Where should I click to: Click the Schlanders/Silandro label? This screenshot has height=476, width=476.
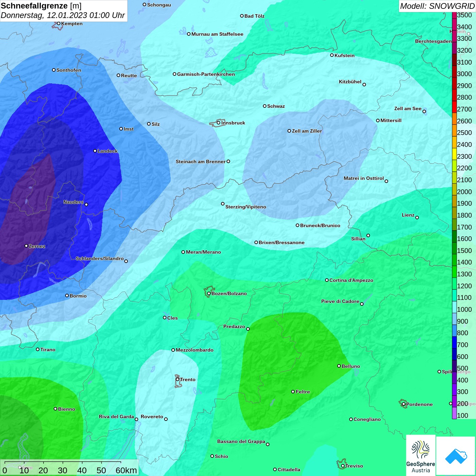coord(100,258)
